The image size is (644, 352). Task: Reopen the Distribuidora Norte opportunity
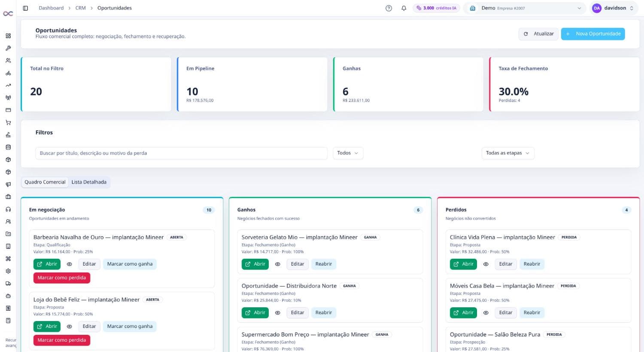[x=324, y=313]
